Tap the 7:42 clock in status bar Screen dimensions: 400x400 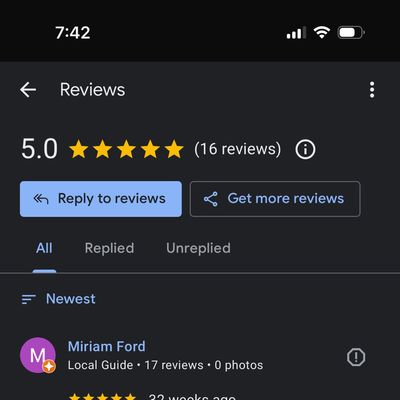point(73,33)
